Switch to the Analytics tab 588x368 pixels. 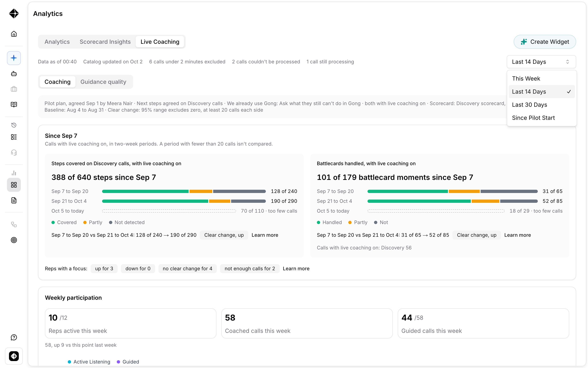(57, 42)
